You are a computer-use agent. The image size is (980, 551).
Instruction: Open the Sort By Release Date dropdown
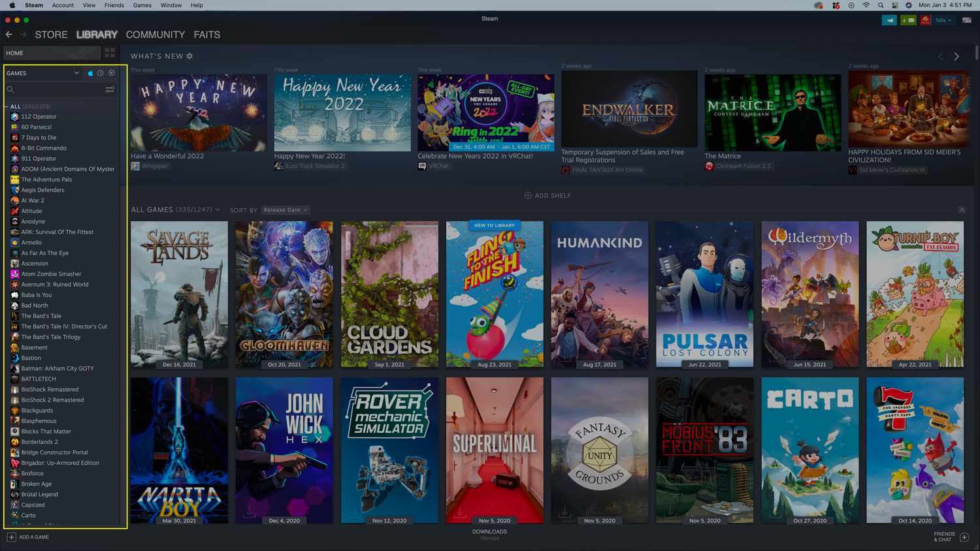[286, 210]
